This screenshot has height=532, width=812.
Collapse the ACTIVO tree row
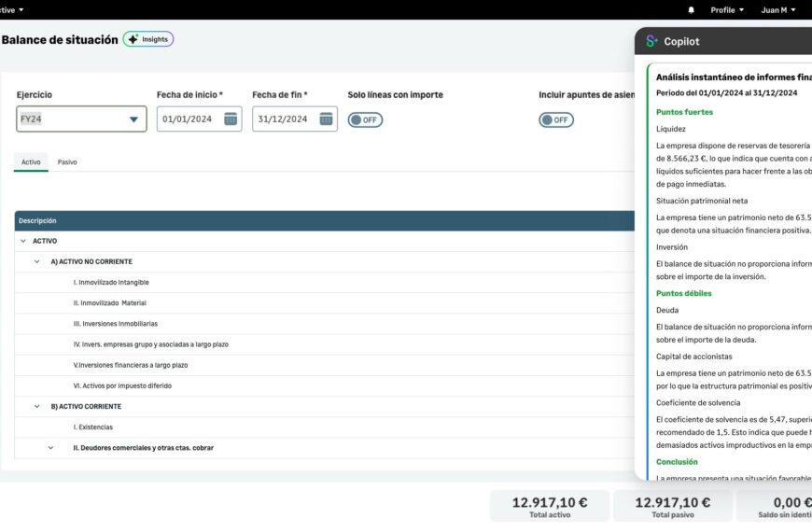(23, 241)
